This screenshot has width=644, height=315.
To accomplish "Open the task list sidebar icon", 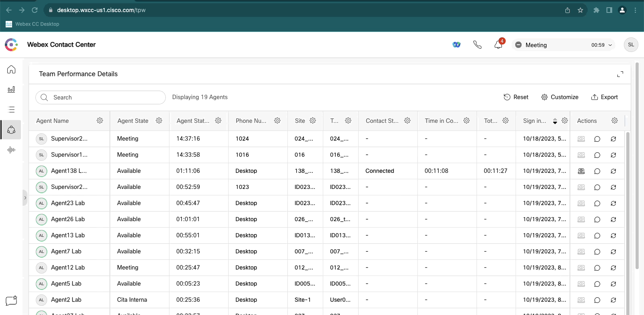I will click(x=11, y=110).
